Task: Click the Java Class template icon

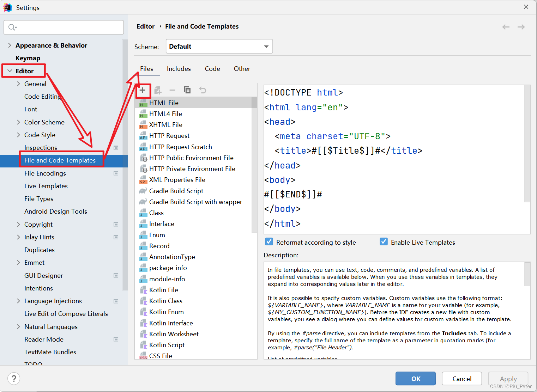Action: pyautogui.click(x=143, y=213)
